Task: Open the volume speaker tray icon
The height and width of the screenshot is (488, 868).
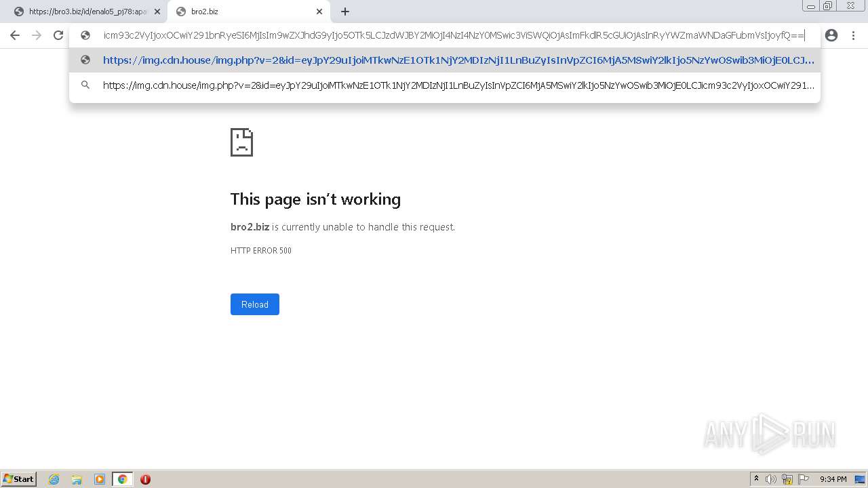Action: point(771,479)
